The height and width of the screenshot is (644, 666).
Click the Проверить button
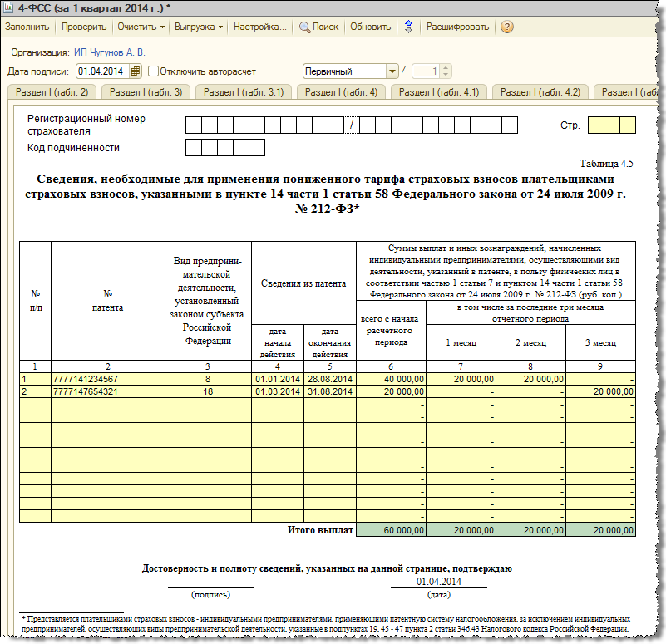pos(83,27)
